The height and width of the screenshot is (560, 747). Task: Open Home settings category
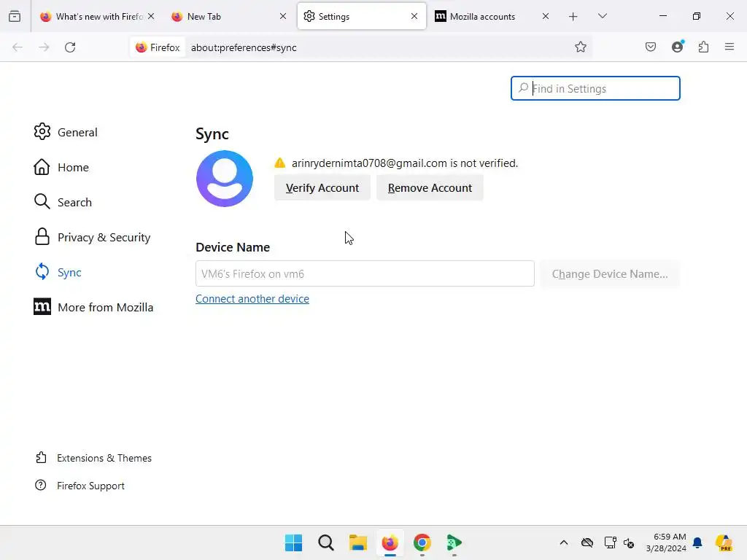click(x=61, y=167)
